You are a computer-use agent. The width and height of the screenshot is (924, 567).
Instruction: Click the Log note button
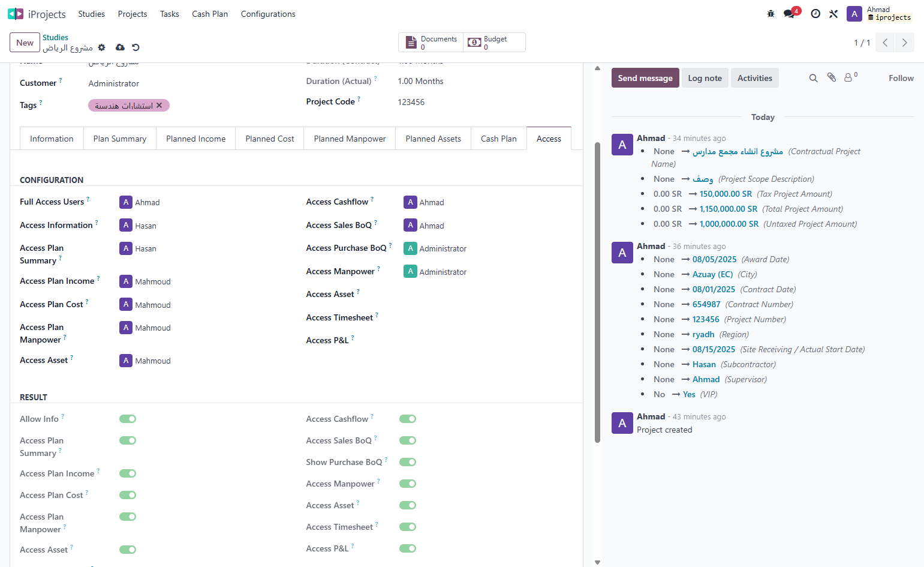click(705, 78)
